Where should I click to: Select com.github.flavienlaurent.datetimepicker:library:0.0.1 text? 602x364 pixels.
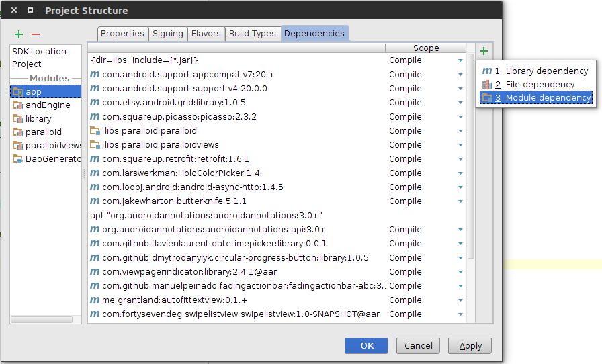214,243
